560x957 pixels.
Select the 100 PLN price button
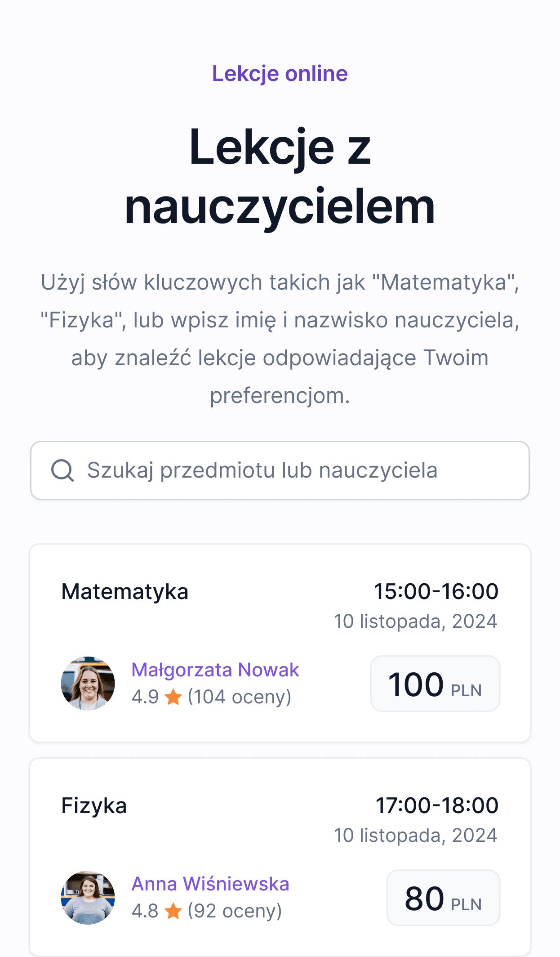click(x=435, y=684)
